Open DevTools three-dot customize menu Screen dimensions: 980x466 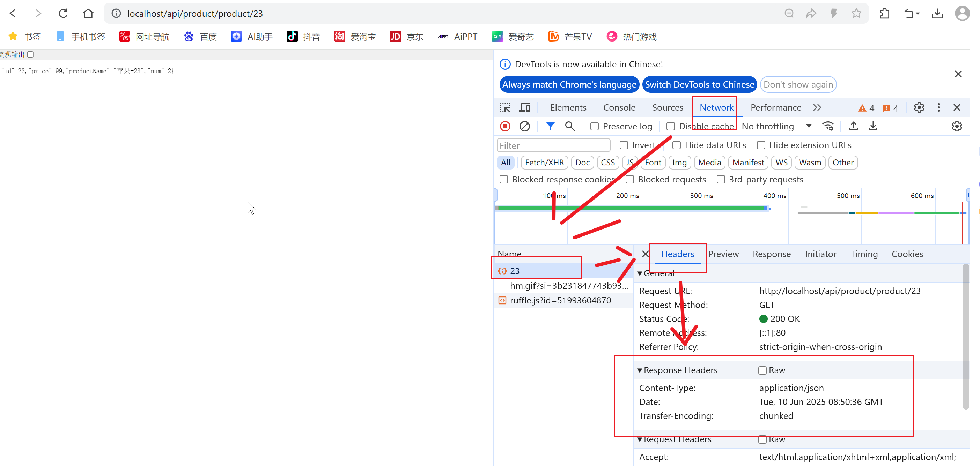tap(938, 107)
